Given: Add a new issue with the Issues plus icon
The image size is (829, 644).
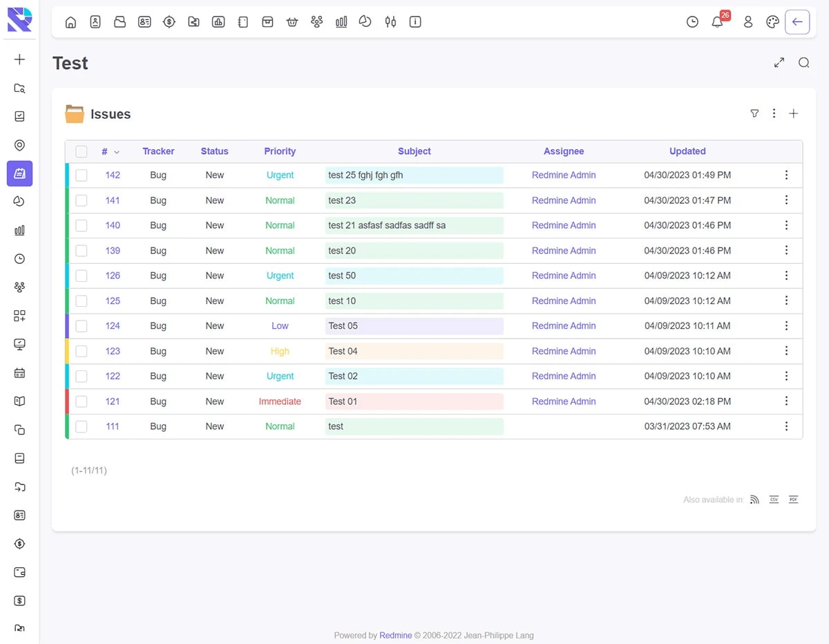Looking at the screenshot, I should tap(794, 113).
